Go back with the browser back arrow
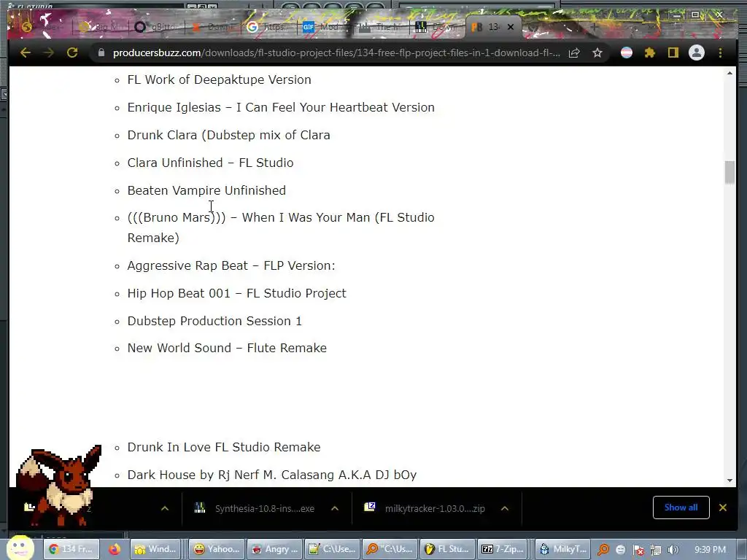Screen dimensions: 747x560 (x=26, y=52)
